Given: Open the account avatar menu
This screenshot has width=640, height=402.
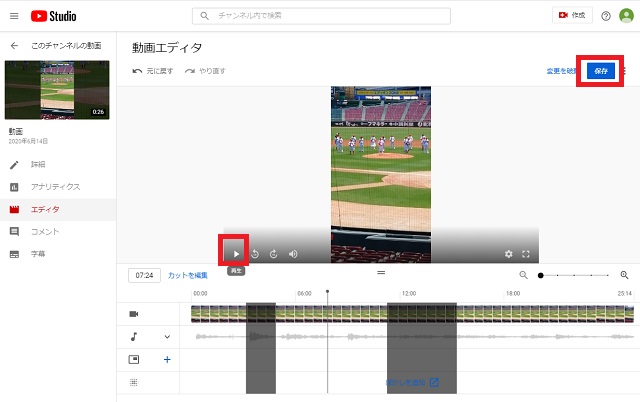Looking at the screenshot, I should tap(626, 16).
